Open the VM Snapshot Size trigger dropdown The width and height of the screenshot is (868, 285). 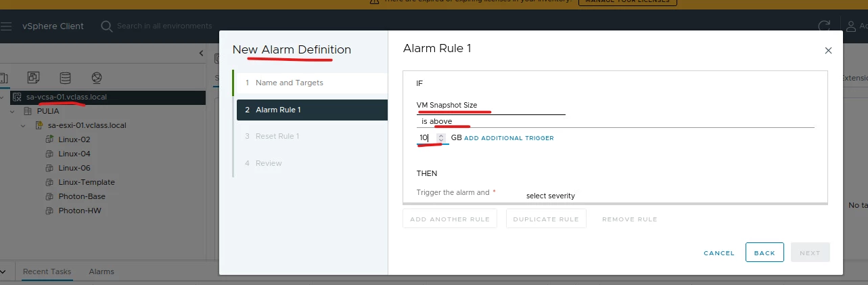pos(490,106)
